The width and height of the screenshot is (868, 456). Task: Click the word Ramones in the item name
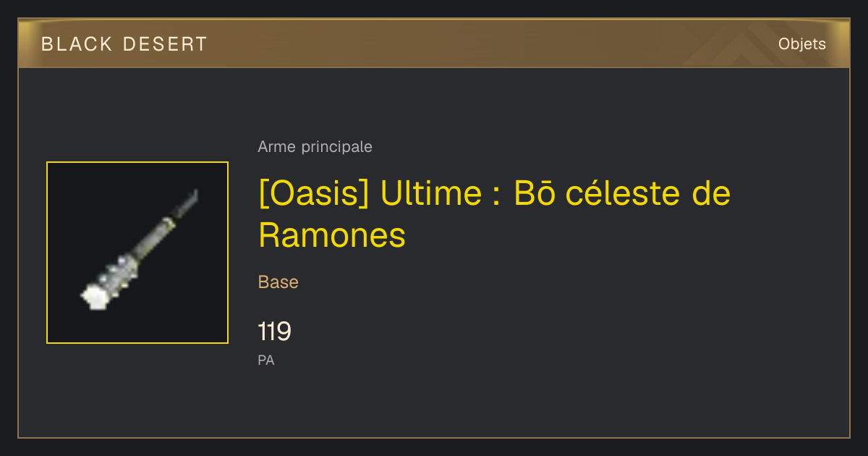[332, 235]
